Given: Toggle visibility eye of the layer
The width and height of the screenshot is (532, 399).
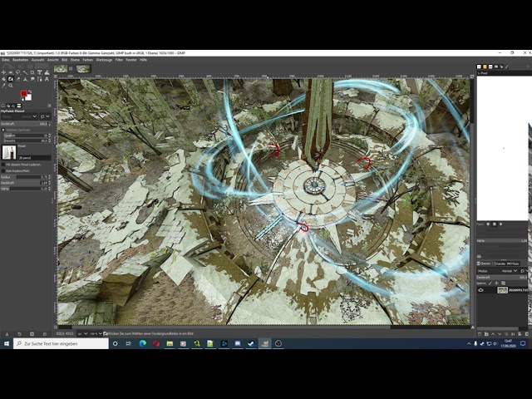Looking at the screenshot, I should 480,290.
